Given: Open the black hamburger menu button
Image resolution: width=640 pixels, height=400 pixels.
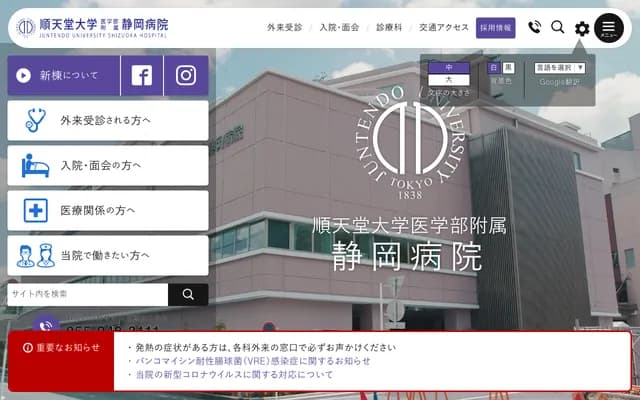Looking at the screenshot, I should [x=609, y=28].
